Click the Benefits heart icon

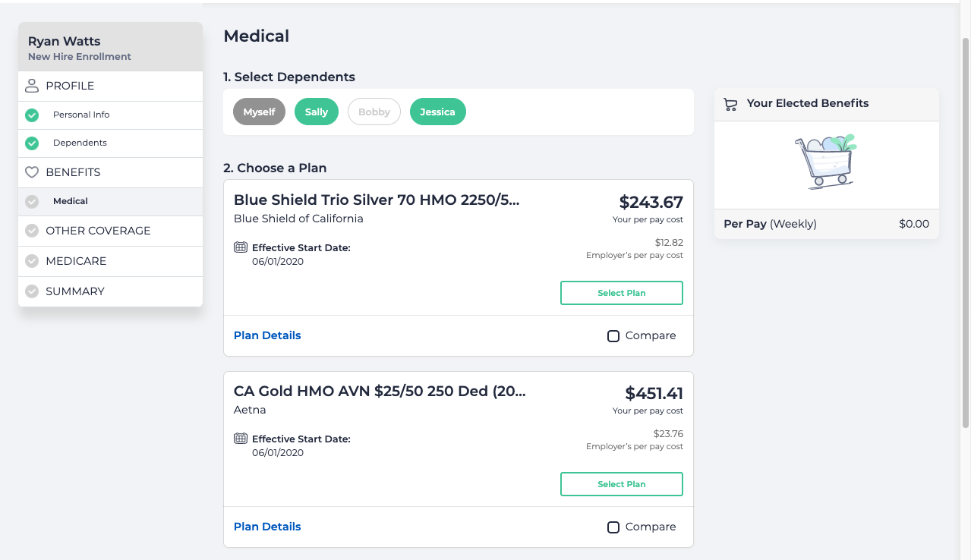tap(32, 172)
